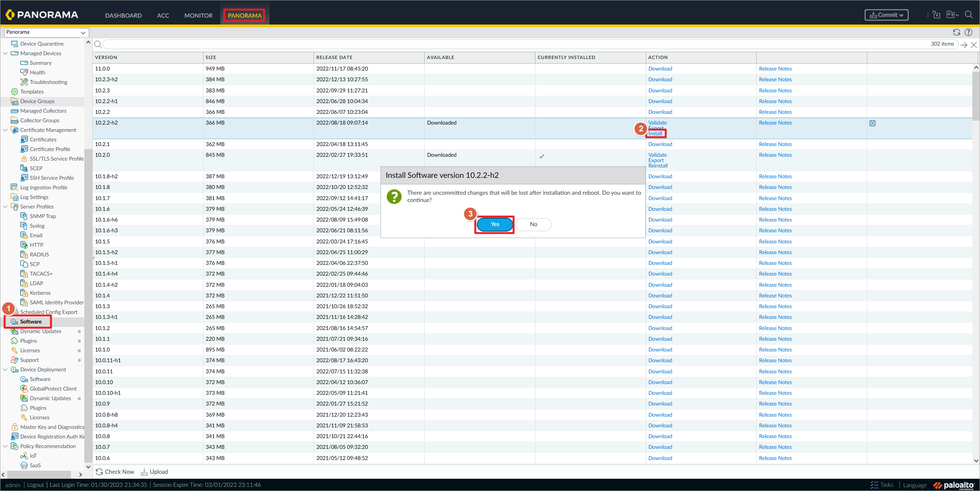Open Release Notes for 10.0.6
The height and width of the screenshot is (491, 980).
pos(775,458)
